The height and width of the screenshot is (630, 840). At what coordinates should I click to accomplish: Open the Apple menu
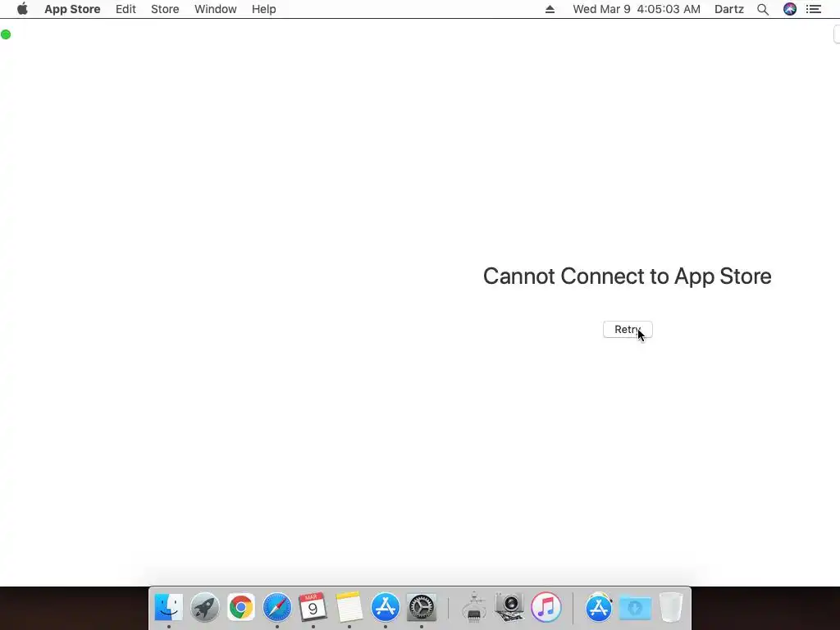click(22, 9)
